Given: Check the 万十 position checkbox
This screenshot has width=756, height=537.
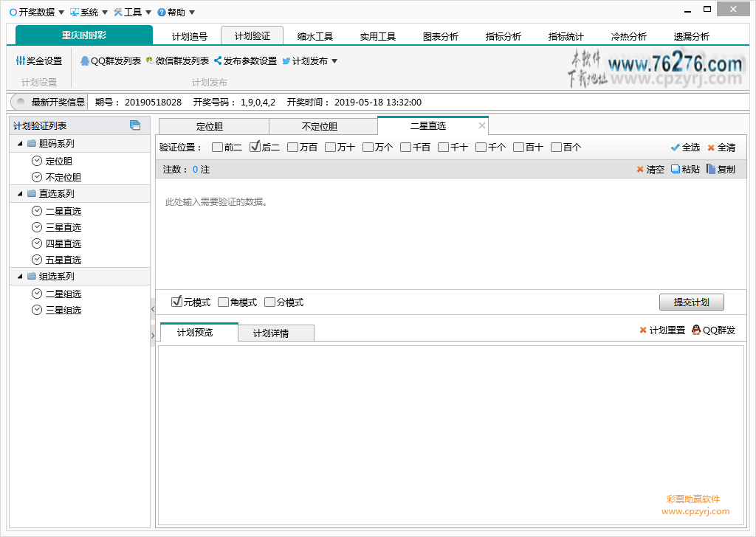Looking at the screenshot, I should 330,148.
